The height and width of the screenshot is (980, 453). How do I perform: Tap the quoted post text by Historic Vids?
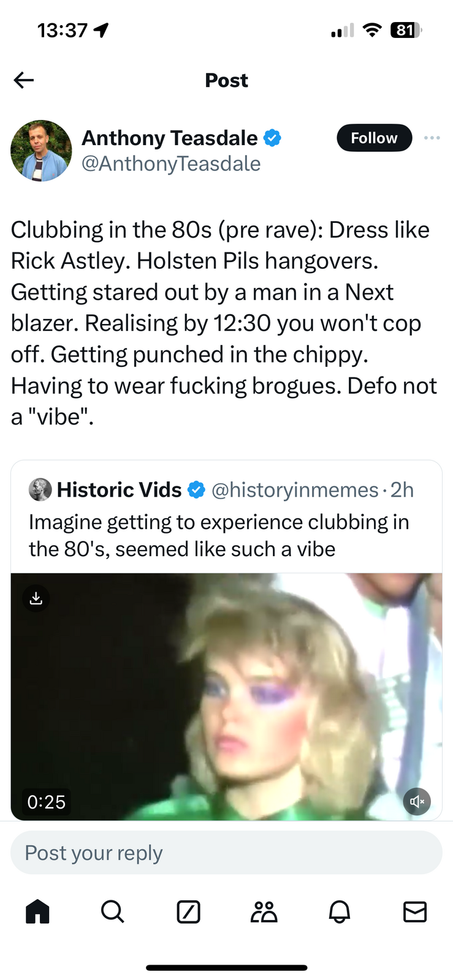coord(219,535)
